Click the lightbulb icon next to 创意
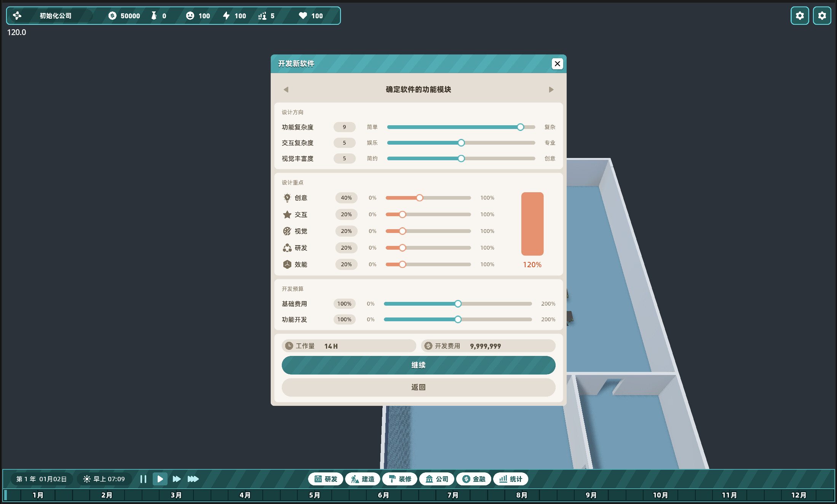837x504 pixels. pyautogui.click(x=287, y=198)
